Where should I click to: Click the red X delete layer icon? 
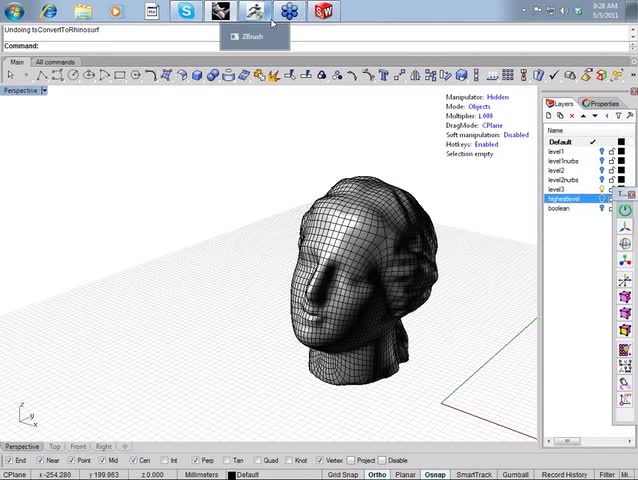click(x=571, y=116)
